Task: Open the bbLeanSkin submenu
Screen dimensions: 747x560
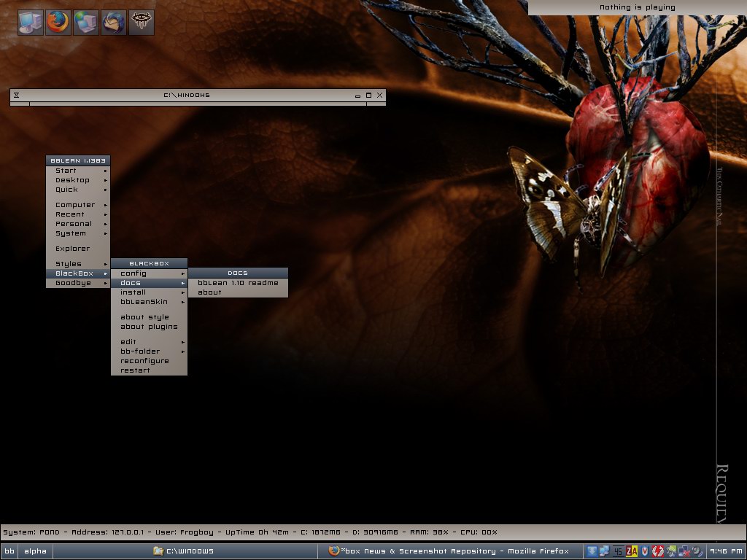Action: pyautogui.click(x=149, y=302)
